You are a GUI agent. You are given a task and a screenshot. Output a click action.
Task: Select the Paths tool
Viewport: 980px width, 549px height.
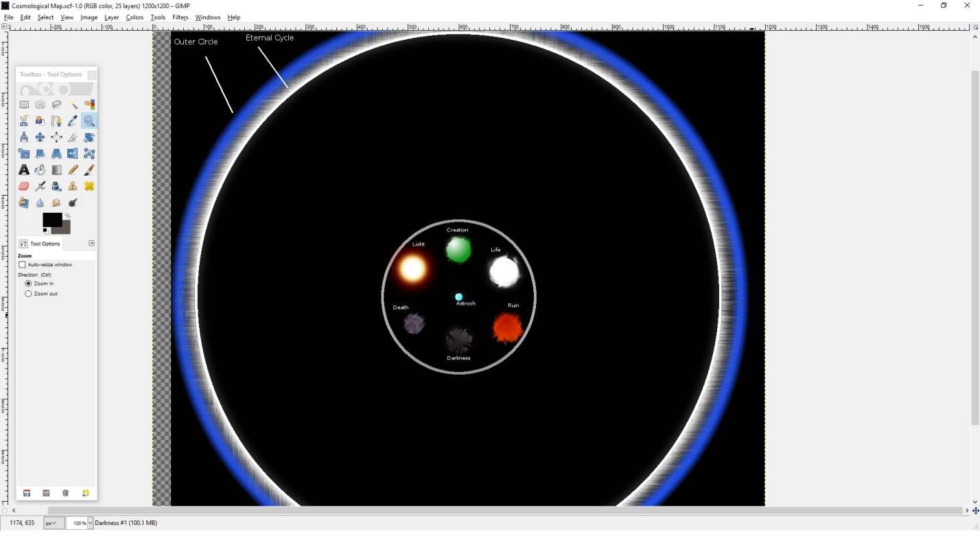[56, 121]
